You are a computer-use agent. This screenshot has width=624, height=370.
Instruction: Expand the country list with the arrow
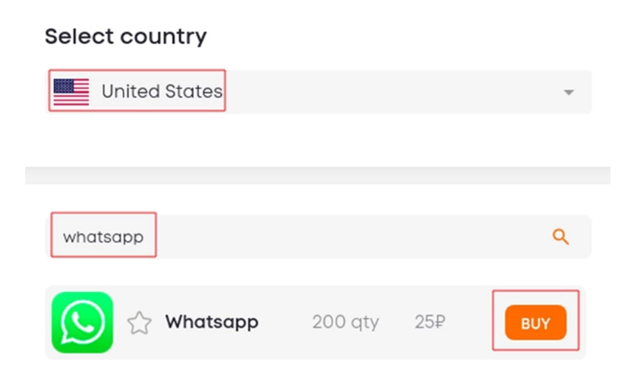[569, 92]
